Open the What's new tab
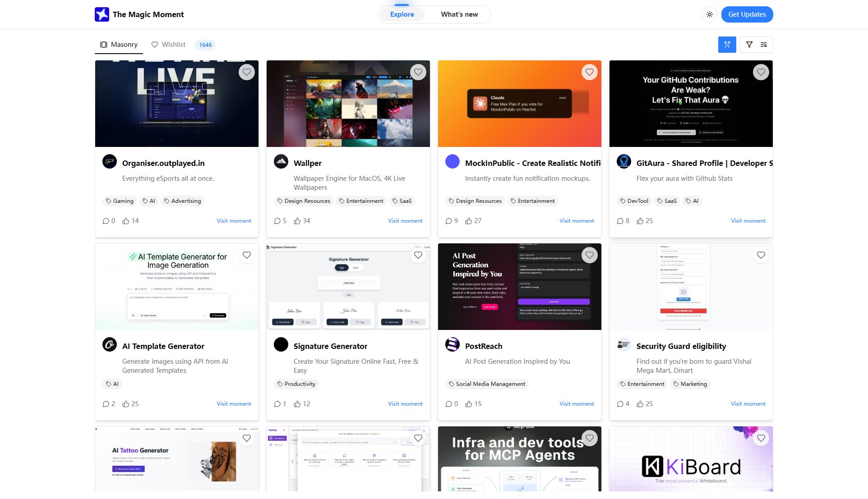 coord(459,14)
